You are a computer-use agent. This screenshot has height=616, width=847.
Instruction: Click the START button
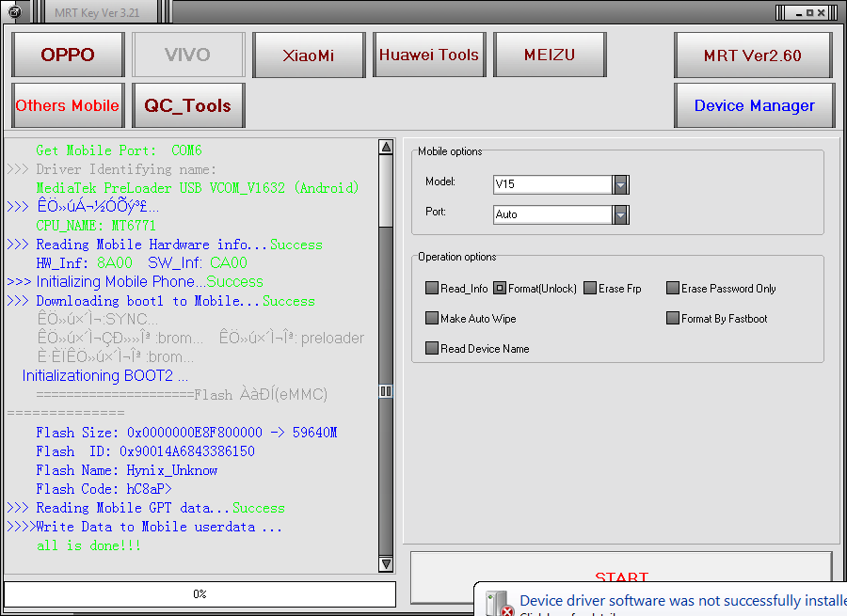[x=621, y=577]
